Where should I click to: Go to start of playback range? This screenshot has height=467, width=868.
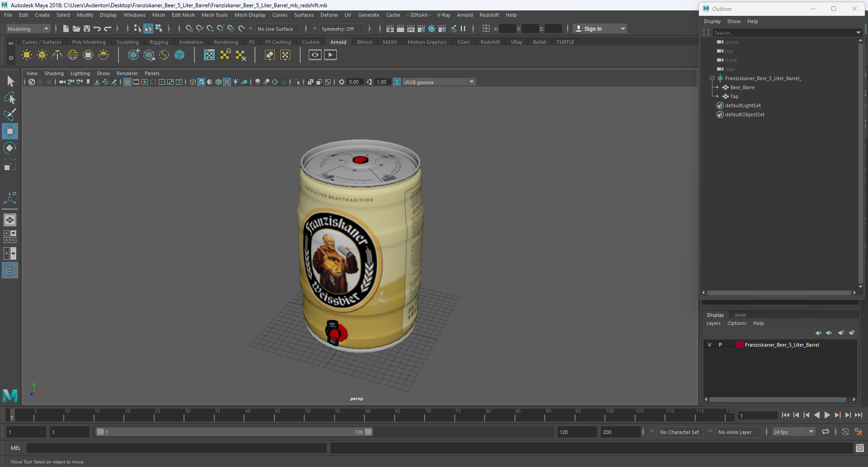(785, 415)
